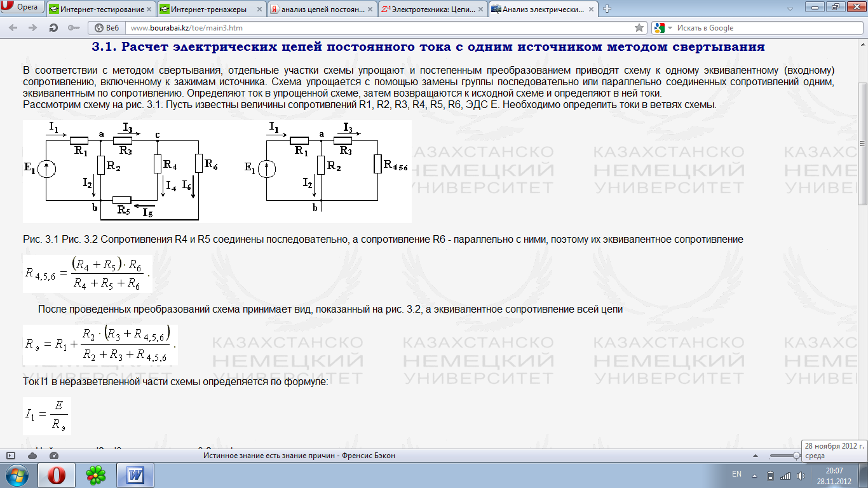
Task: Reload the page with reload icon
Action: [x=53, y=28]
